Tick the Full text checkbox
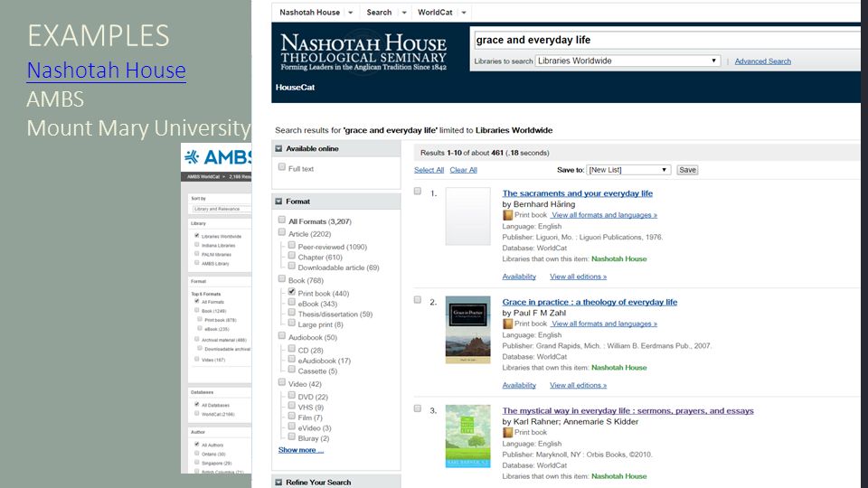 tap(282, 167)
